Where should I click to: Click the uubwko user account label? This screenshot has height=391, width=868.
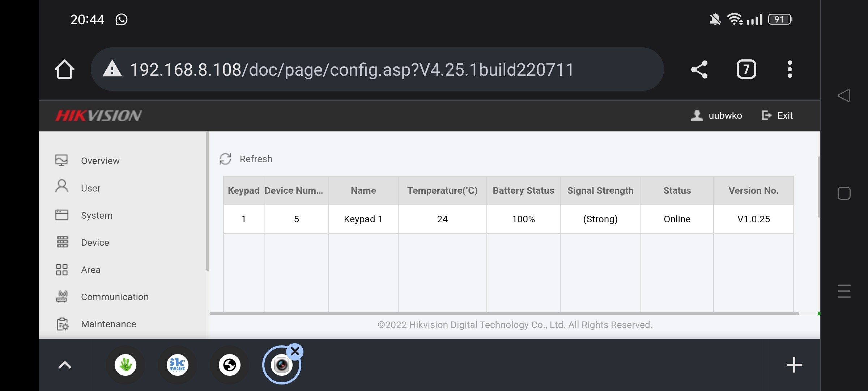coord(725,115)
